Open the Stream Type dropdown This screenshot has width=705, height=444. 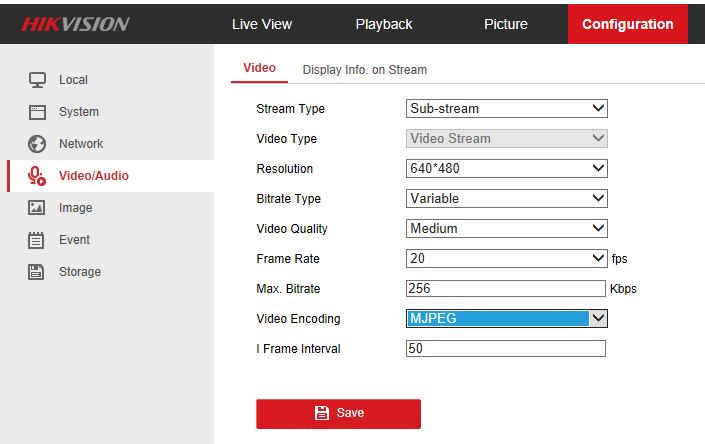506,109
